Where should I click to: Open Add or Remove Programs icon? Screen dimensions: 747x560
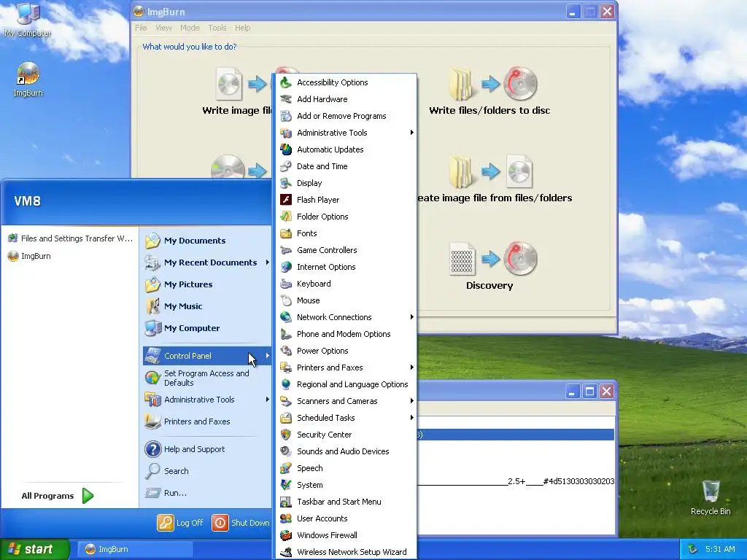pos(286,116)
